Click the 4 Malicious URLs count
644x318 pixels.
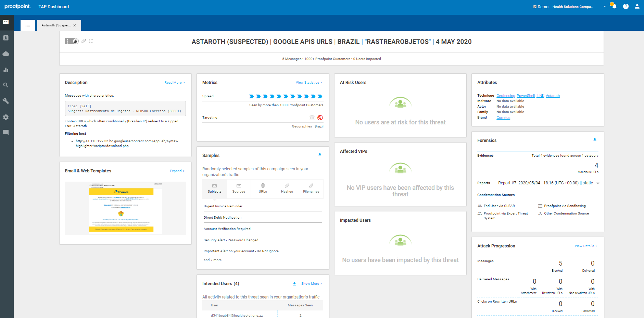point(596,166)
